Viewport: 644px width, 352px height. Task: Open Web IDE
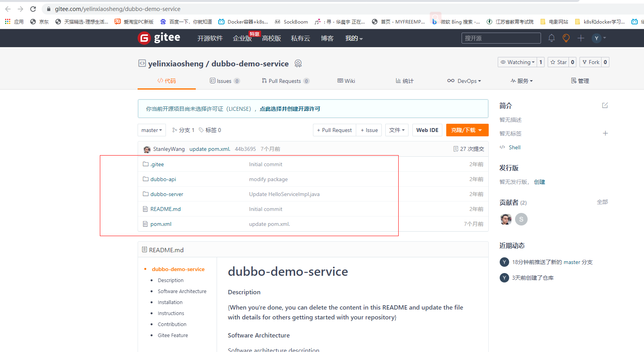[x=427, y=130]
